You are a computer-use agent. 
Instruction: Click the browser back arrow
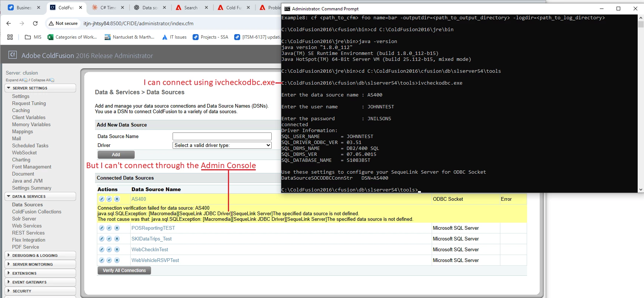[x=9, y=23]
